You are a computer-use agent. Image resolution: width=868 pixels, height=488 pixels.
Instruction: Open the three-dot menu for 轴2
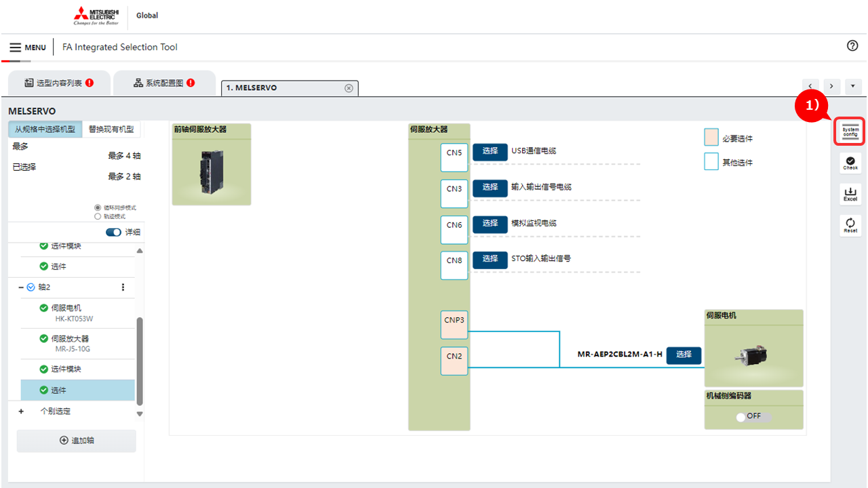point(123,287)
